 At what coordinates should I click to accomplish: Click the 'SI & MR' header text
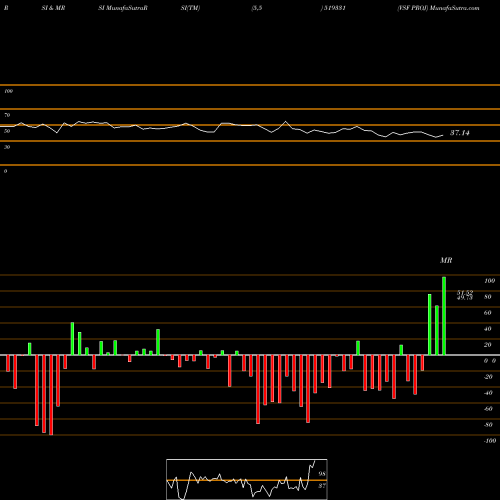click(53, 8)
